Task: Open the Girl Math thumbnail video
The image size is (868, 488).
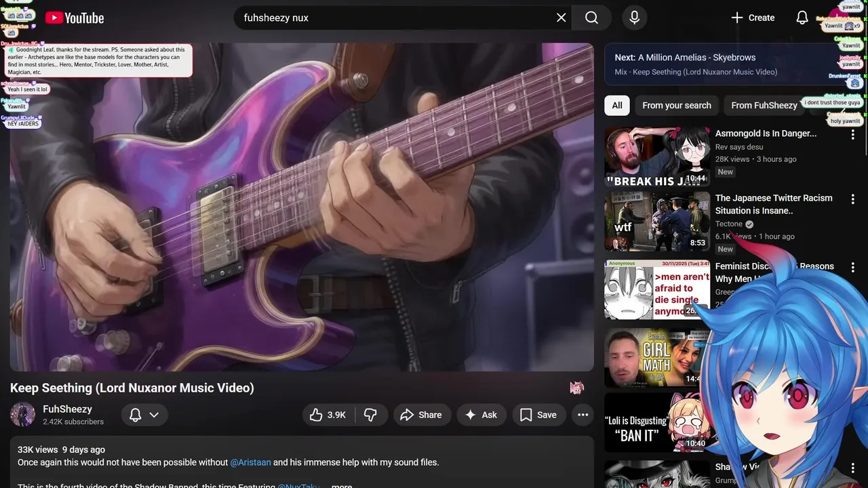Action: coord(654,358)
